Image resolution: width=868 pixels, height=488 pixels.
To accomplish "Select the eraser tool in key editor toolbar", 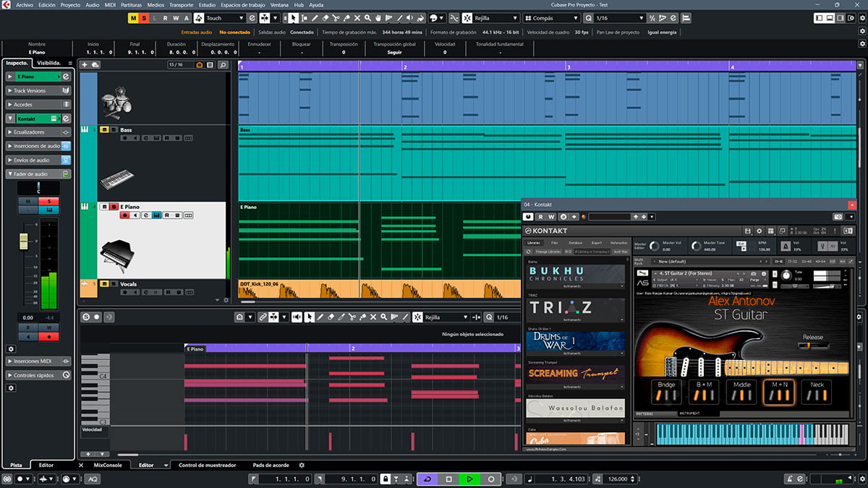I will [x=331, y=317].
